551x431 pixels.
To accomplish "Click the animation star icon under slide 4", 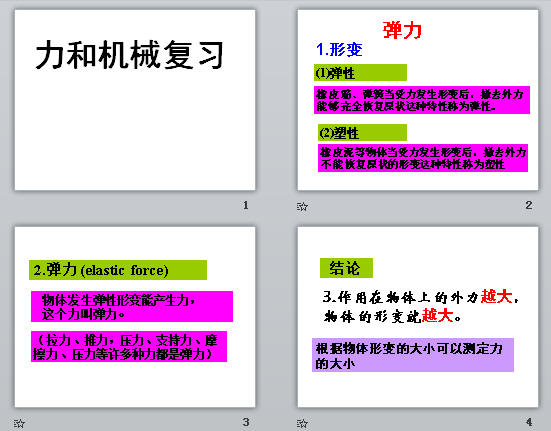I will (302, 423).
